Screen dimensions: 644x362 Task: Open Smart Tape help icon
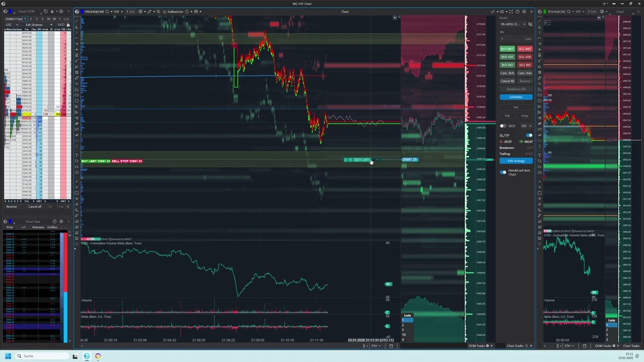coord(54,221)
